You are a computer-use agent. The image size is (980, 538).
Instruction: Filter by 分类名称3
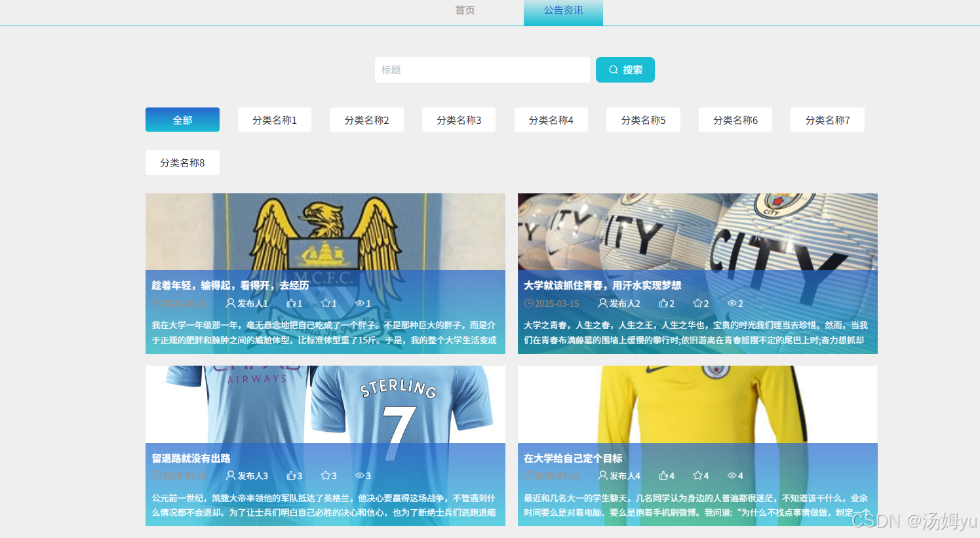pos(459,120)
